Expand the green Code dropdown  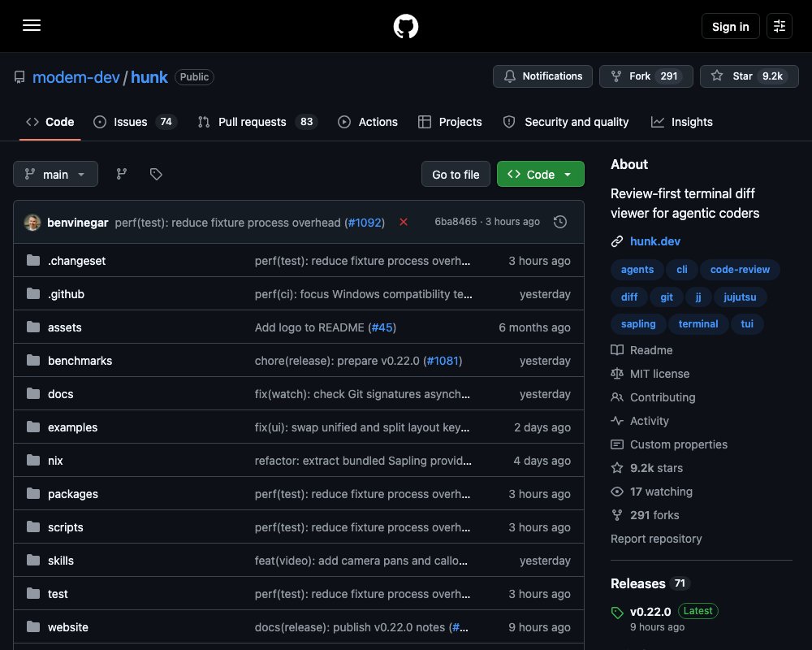540,174
